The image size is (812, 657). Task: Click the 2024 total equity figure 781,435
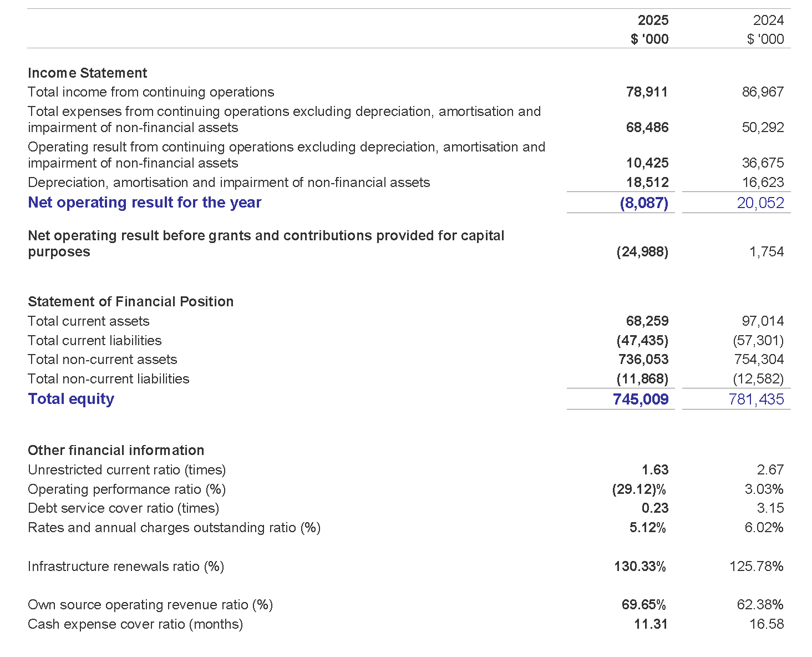click(x=756, y=400)
